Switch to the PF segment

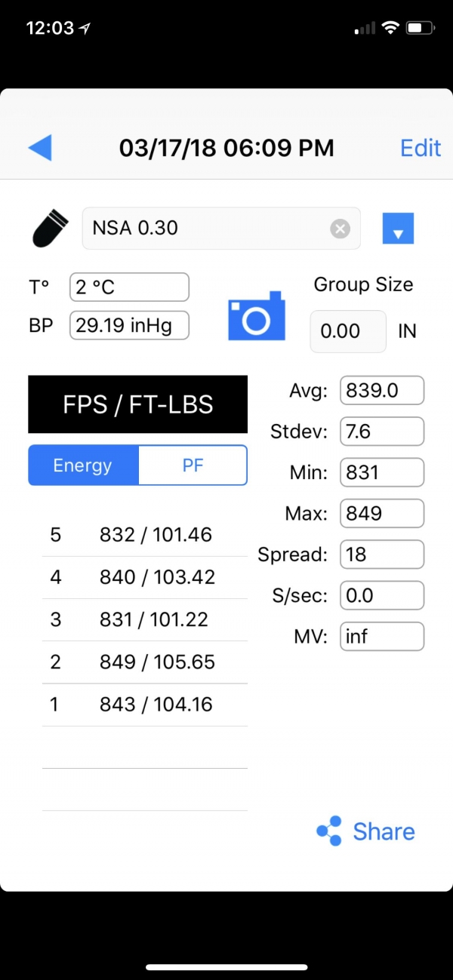(193, 465)
